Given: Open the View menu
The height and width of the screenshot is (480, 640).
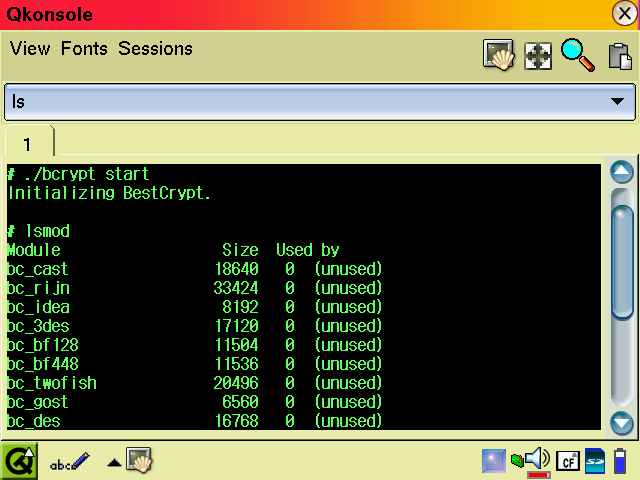Looking at the screenshot, I should [30, 49].
